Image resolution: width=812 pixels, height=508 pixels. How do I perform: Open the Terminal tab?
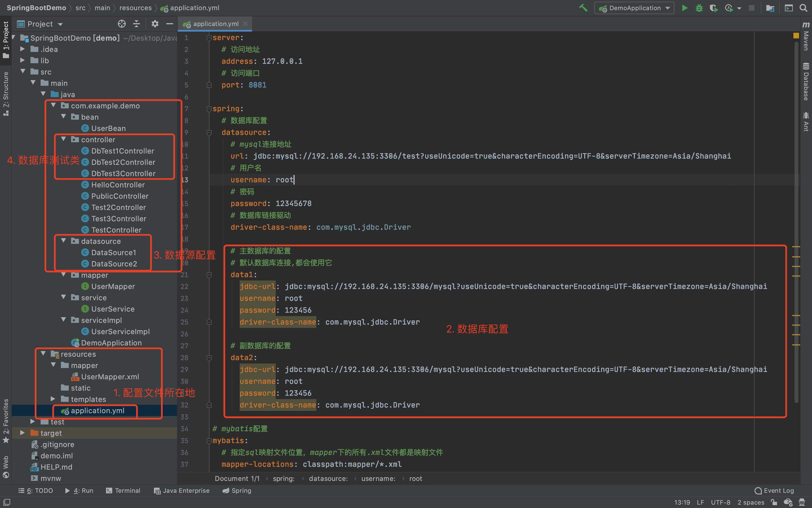(x=123, y=491)
